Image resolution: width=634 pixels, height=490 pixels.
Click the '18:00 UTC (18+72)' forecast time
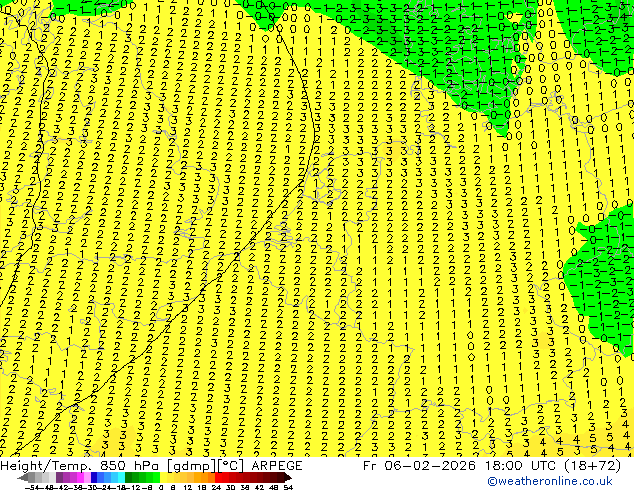click(552, 465)
